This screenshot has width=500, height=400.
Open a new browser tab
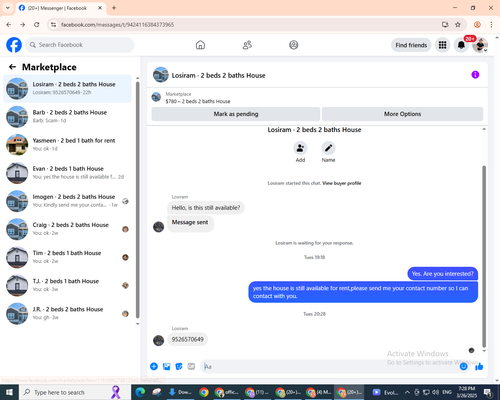coord(114,8)
